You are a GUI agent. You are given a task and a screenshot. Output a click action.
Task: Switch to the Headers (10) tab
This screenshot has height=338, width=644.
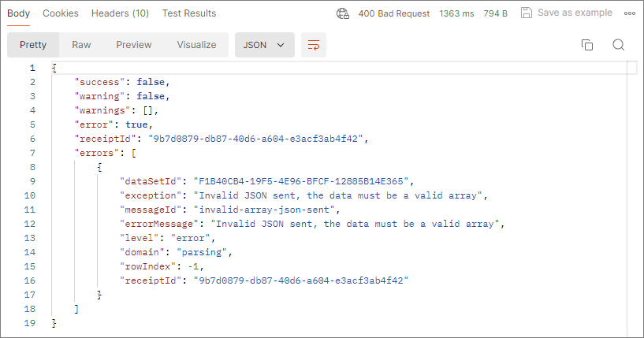tap(120, 13)
